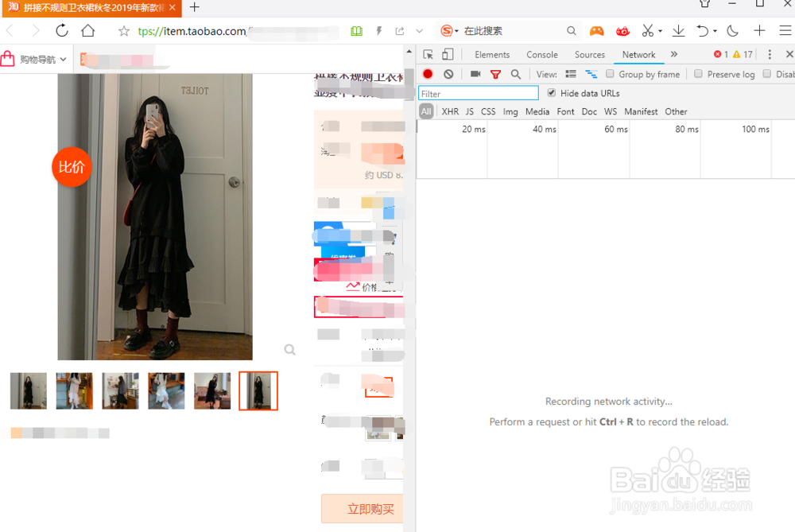Click the error and warning counter

coord(733,54)
